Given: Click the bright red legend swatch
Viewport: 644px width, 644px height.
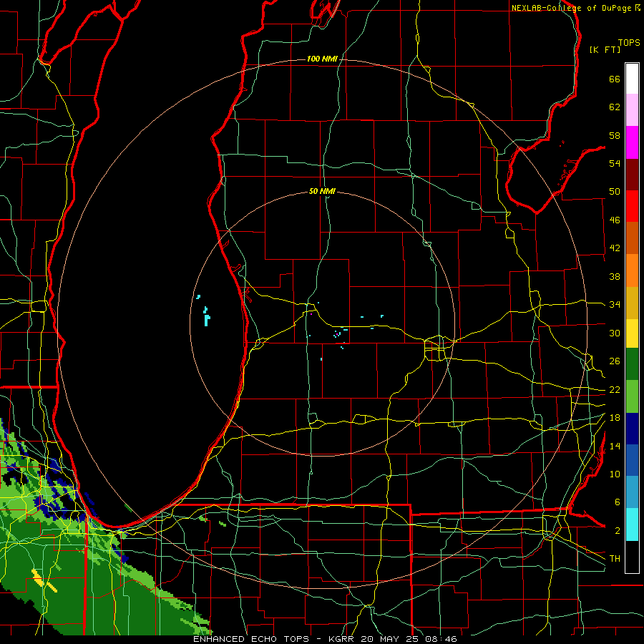Looking at the screenshot, I should click(x=632, y=206).
